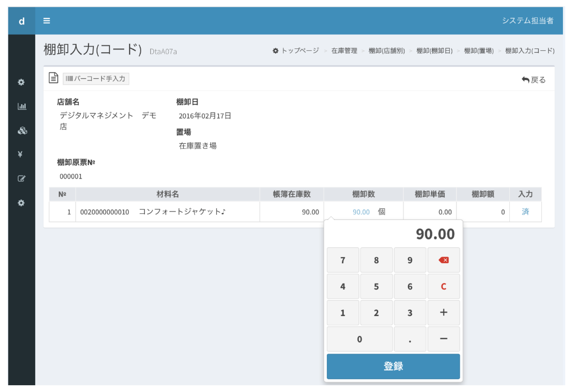
Task: Tap keypad digit 8
Action: pyautogui.click(x=376, y=260)
